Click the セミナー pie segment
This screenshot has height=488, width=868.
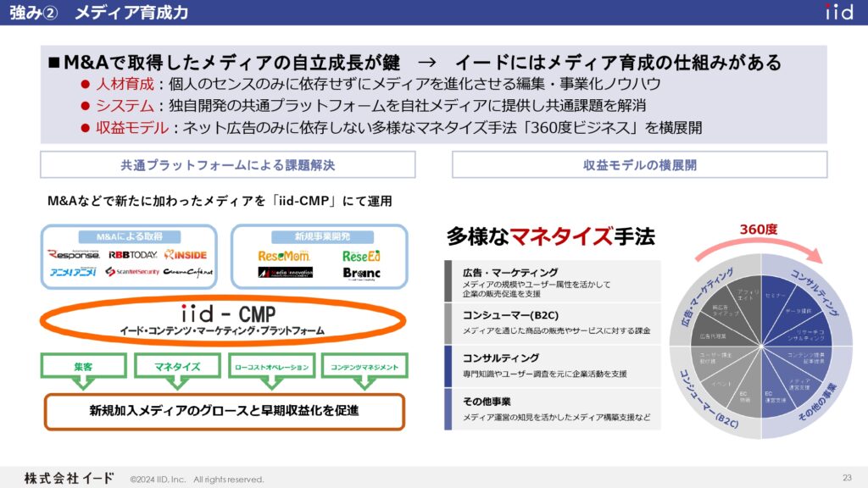tap(776, 296)
